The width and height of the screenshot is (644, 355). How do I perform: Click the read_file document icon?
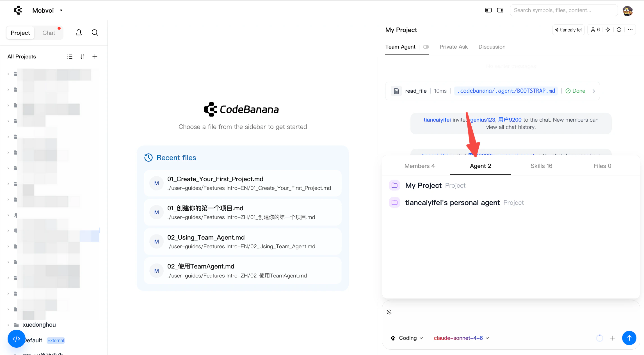coord(396,91)
